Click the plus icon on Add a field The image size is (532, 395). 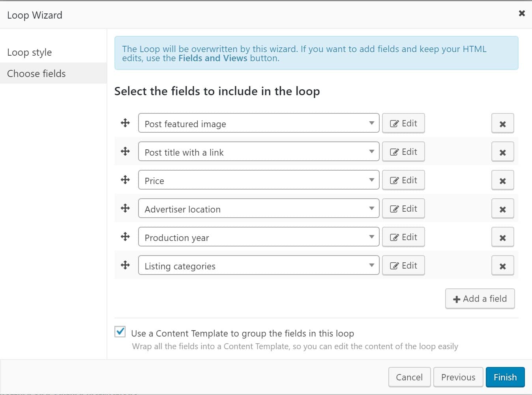pos(456,299)
